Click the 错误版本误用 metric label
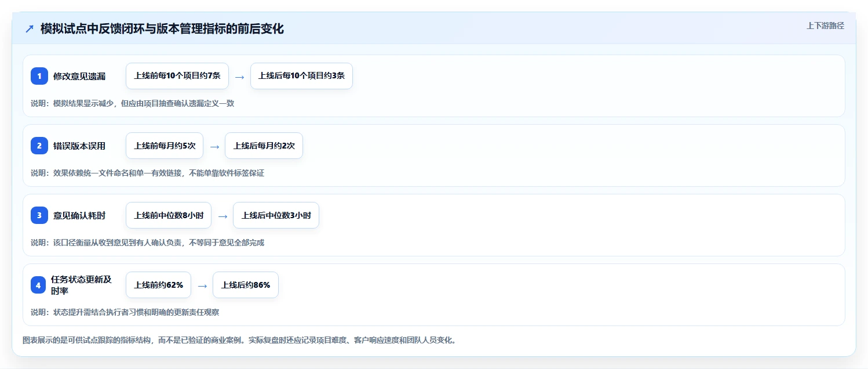 tap(79, 146)
